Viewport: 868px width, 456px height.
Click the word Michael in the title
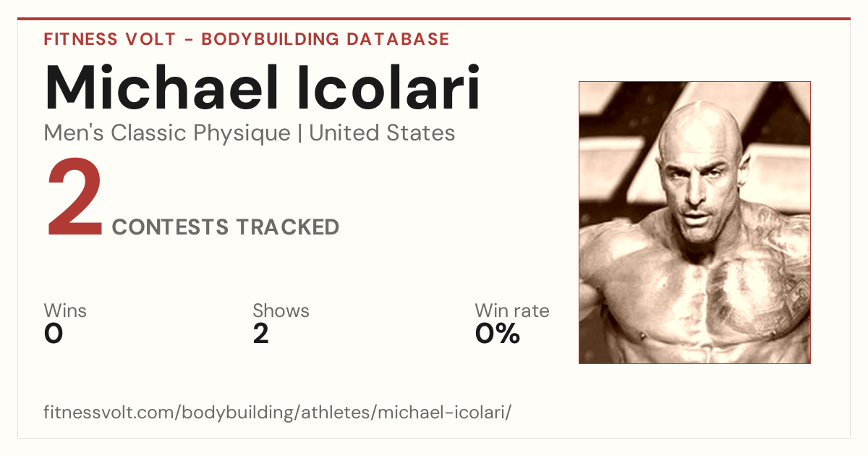click(161, 88)
